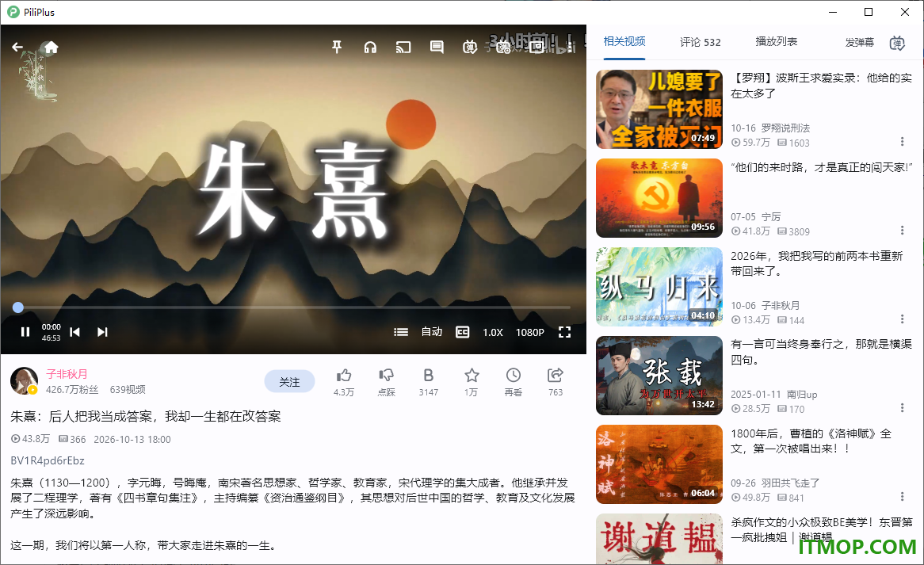The height and width of the screenshot is (565, 924).
Task: Switch to audio-only mode with headphones icon
Action: pos(370,47)
